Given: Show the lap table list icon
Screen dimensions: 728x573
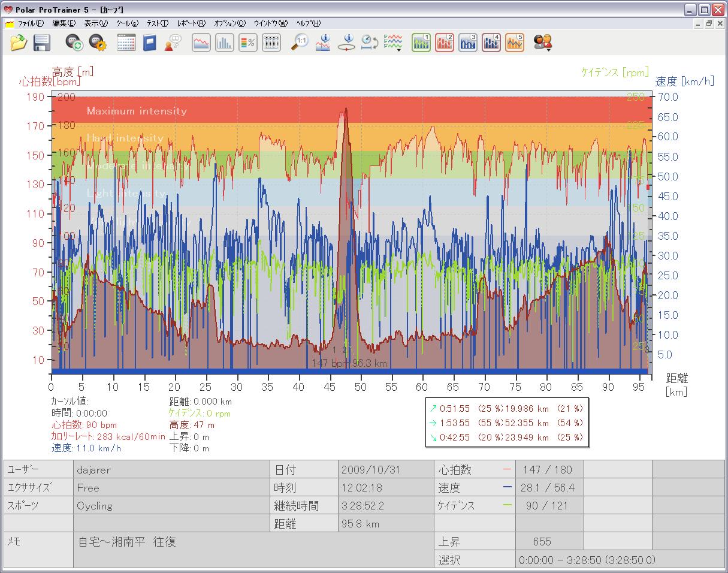Looking at the screenshot, I should [x=271, y=43].
